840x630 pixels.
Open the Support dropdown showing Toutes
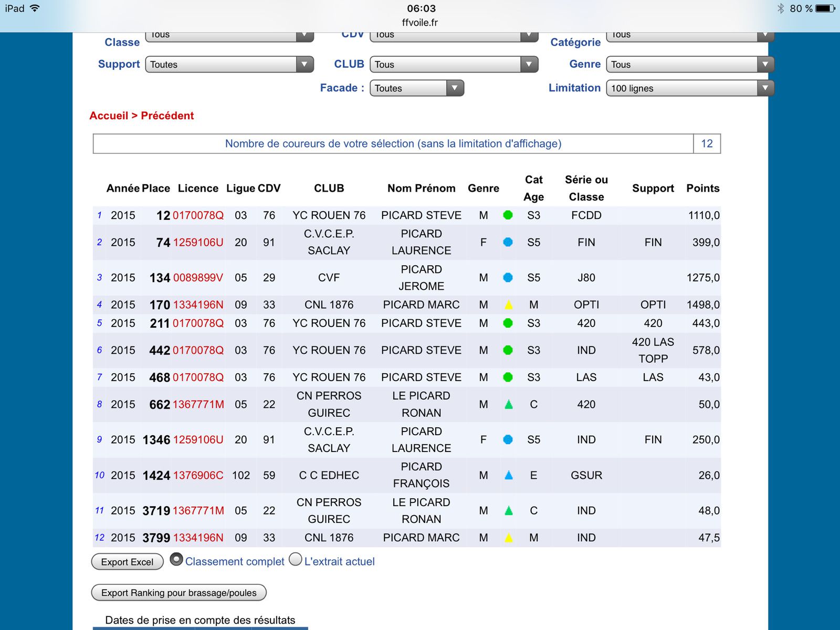229,65
